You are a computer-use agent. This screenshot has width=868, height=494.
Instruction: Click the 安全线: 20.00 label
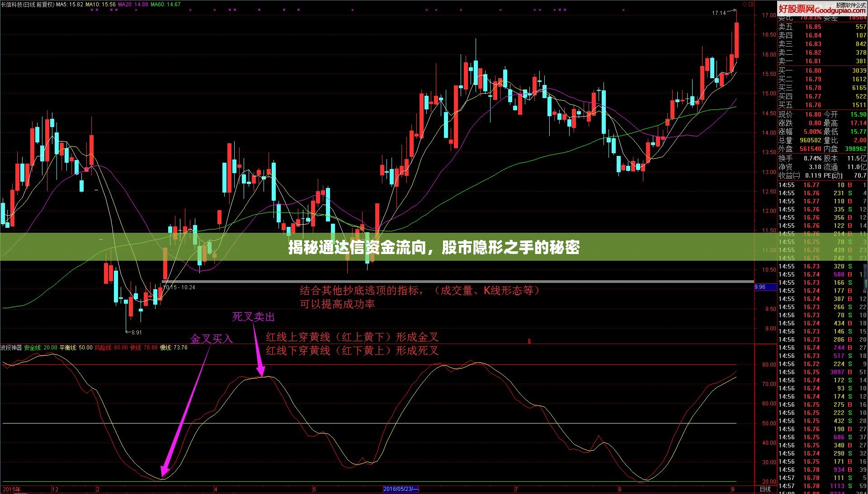(x=41, y=348)
